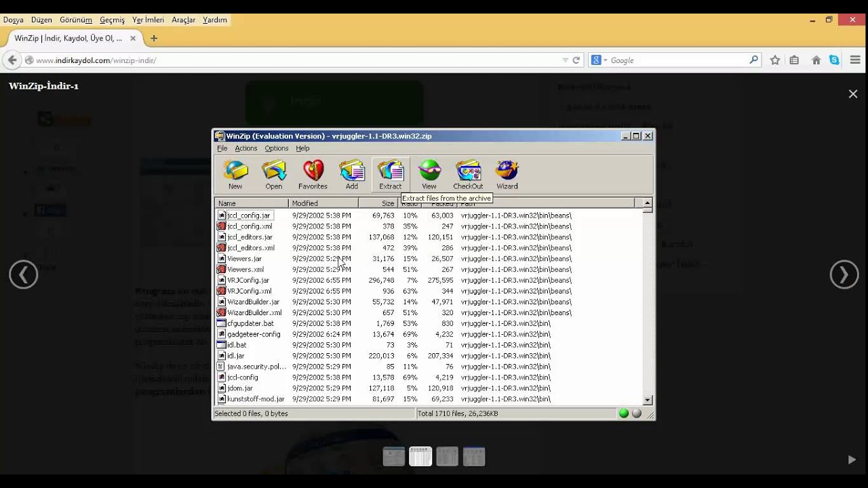Reload the current page
Image resolution: width=868 pixels, height=488 pixels.
click(x=576, y=60)
